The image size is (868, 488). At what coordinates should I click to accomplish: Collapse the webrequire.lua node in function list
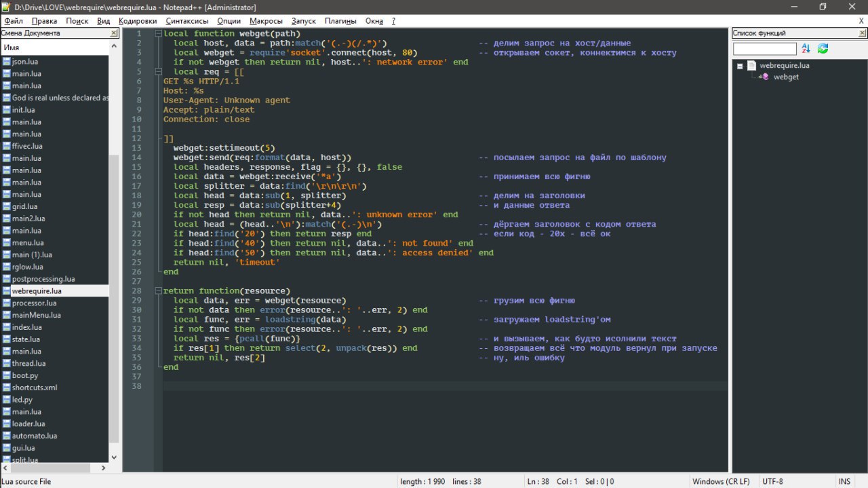pos(741,66)
